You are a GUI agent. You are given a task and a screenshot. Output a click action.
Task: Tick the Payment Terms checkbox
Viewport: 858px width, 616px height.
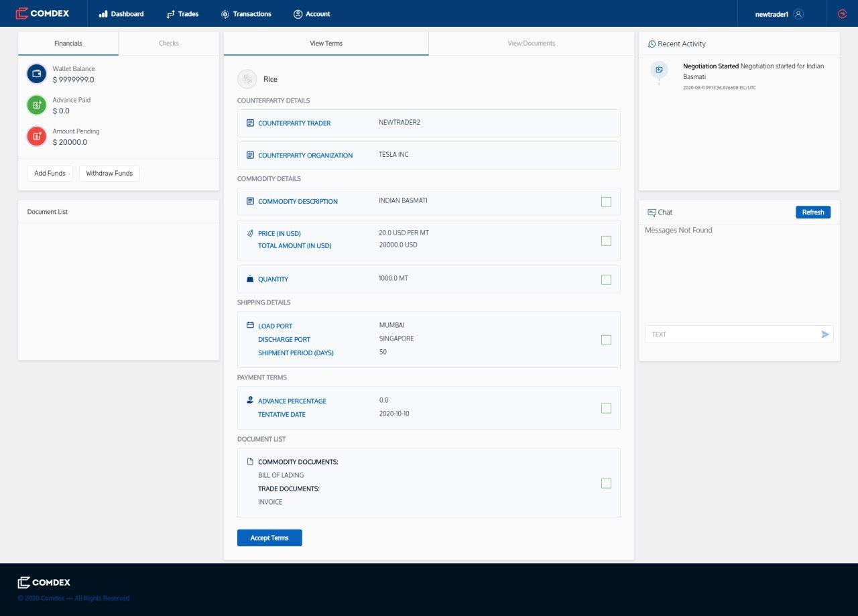606,408
